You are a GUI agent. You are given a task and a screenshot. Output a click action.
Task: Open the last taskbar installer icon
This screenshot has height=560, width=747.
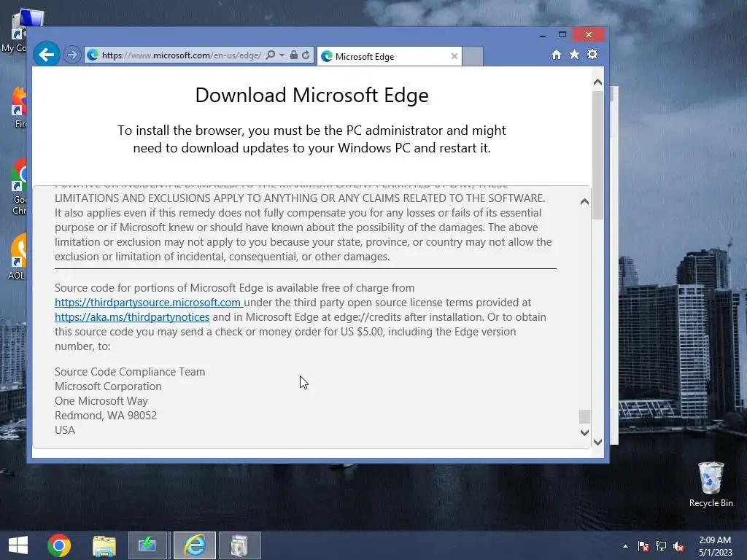[239, 545]
